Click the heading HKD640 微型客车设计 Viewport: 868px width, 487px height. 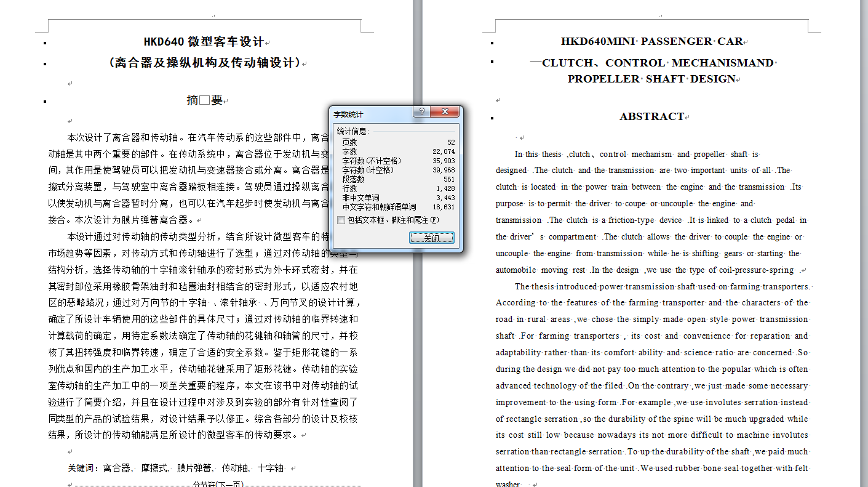(204, 42)
